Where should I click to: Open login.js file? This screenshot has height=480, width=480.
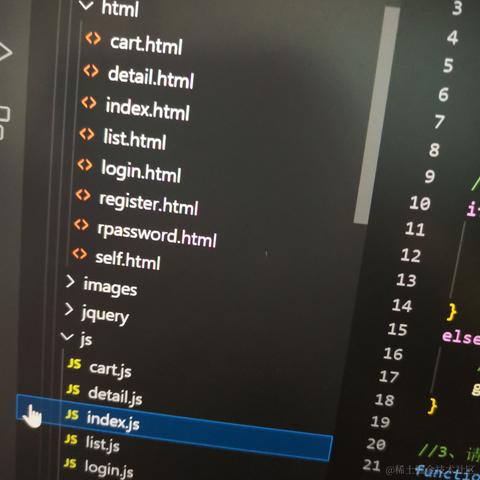[x=109, y=468]
